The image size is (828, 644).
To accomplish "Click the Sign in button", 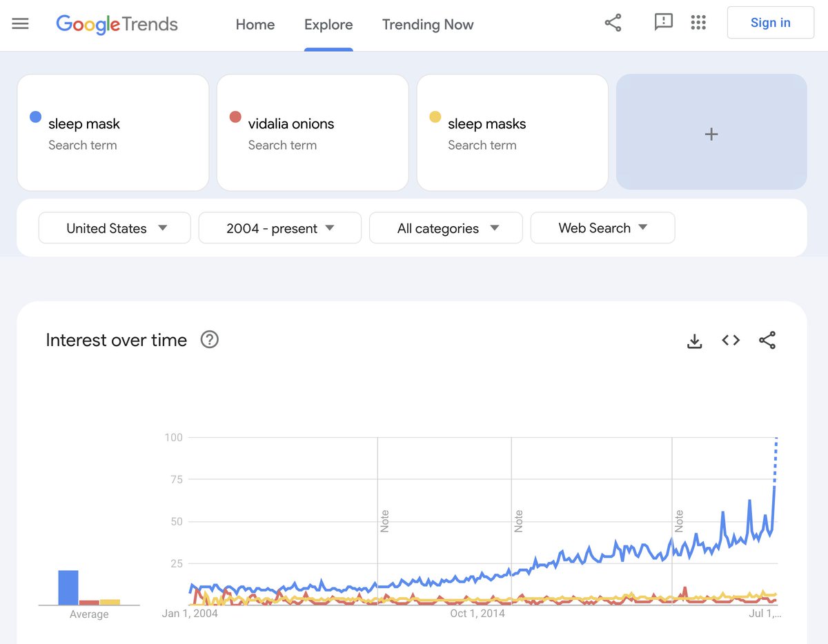I will pos(771,23).
